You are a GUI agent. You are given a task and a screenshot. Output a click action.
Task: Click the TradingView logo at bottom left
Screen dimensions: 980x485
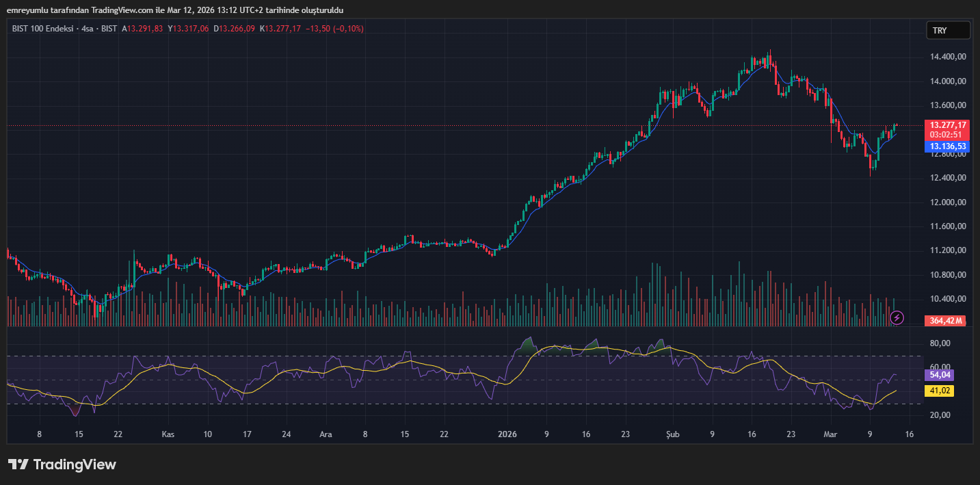pos(62,464)
